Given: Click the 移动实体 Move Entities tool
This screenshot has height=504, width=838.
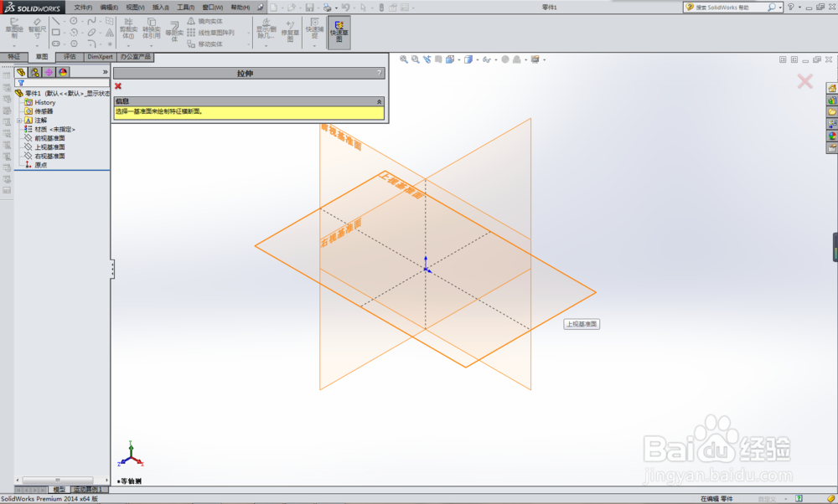Looking at the screenshot, I should [204, 44].
